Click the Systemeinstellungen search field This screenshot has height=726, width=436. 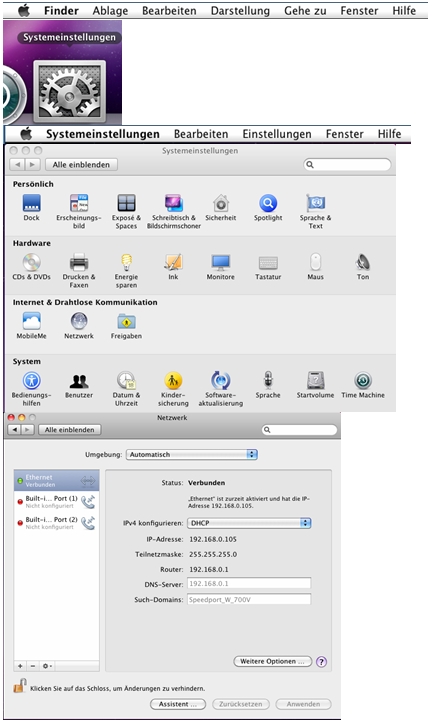coord(347,164)
